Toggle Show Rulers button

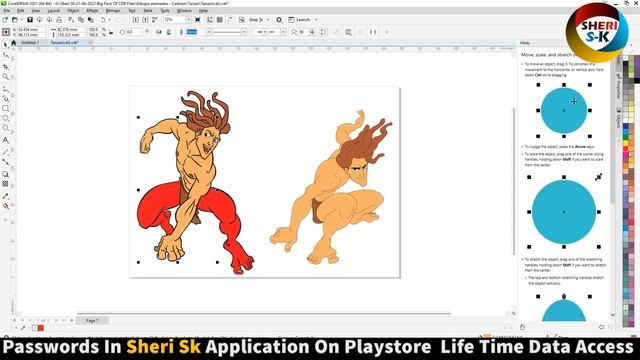click(210, 20)
